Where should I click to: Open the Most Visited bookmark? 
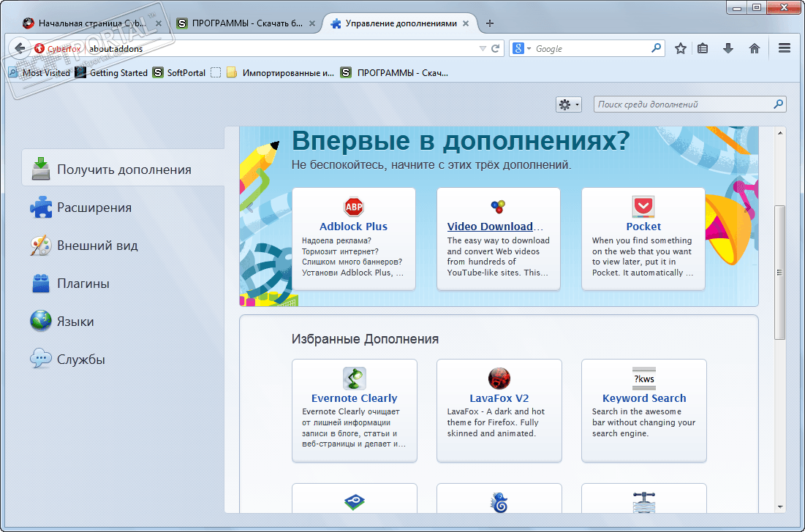click(39, 73)
